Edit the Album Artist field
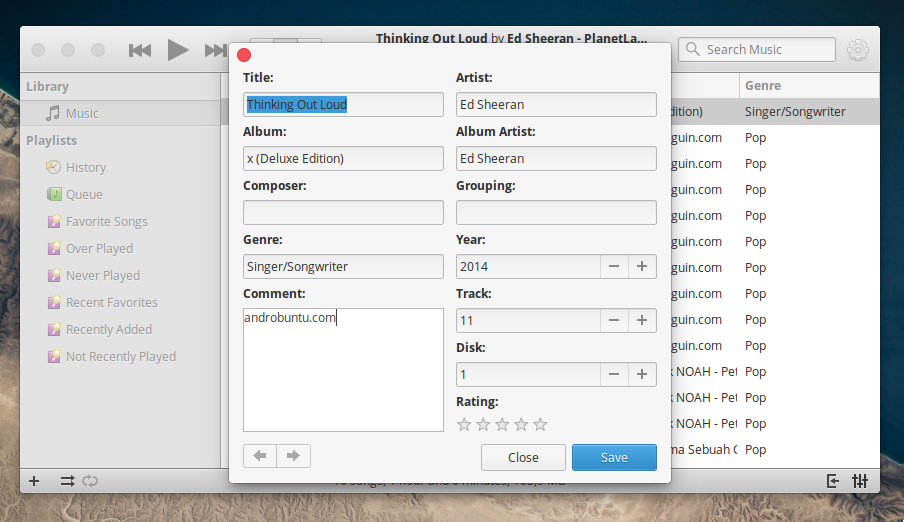Screen dimensions: 904x522 556,158
